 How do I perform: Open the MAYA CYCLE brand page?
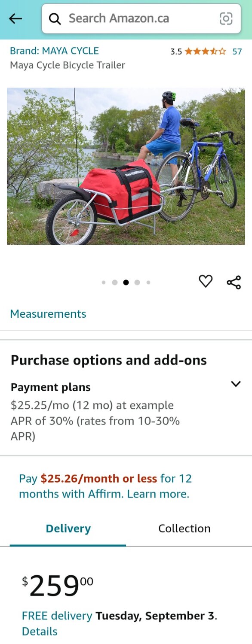point(54,50)
